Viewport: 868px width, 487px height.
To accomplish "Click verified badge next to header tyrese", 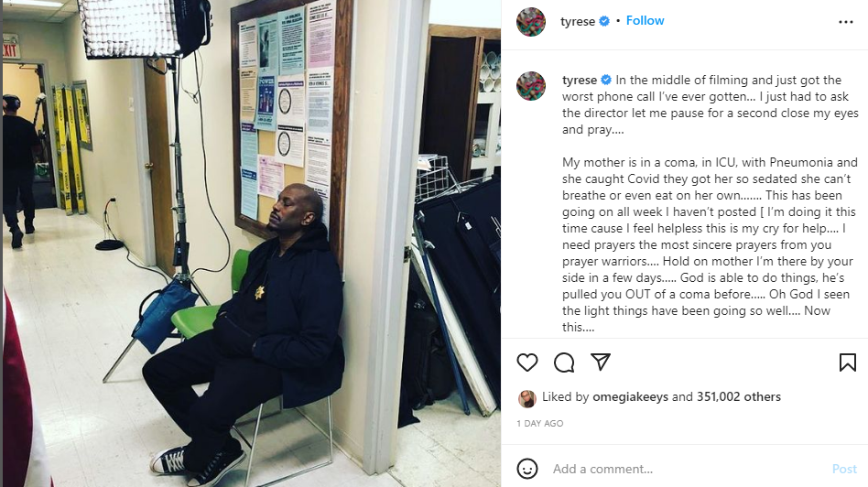I will pyautogui.click(x=604, y=21).
